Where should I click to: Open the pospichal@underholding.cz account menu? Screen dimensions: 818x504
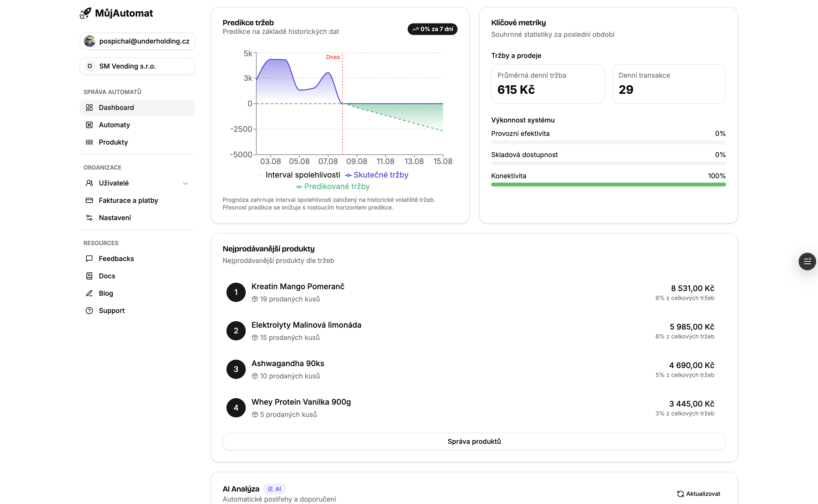137,41
